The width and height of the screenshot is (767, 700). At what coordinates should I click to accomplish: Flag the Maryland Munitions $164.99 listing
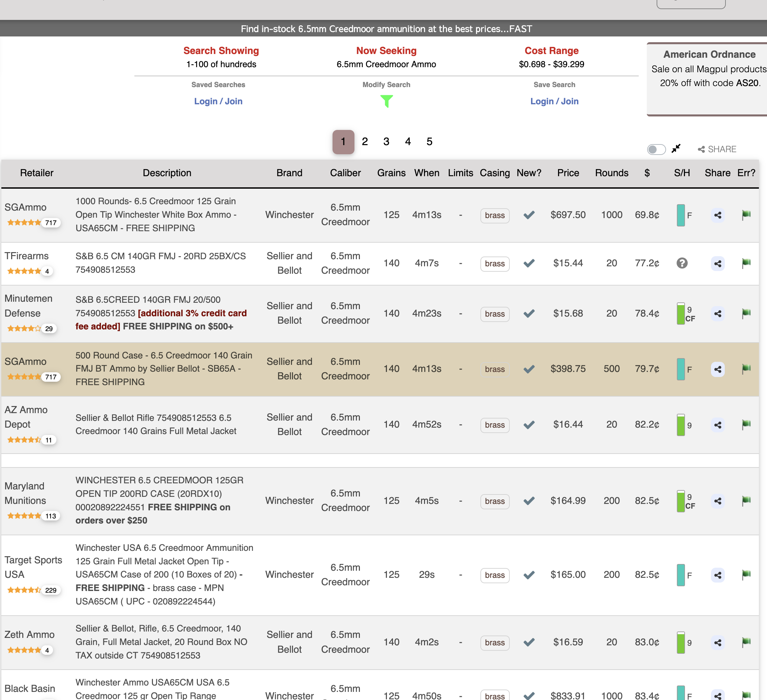tap(746, 501)
